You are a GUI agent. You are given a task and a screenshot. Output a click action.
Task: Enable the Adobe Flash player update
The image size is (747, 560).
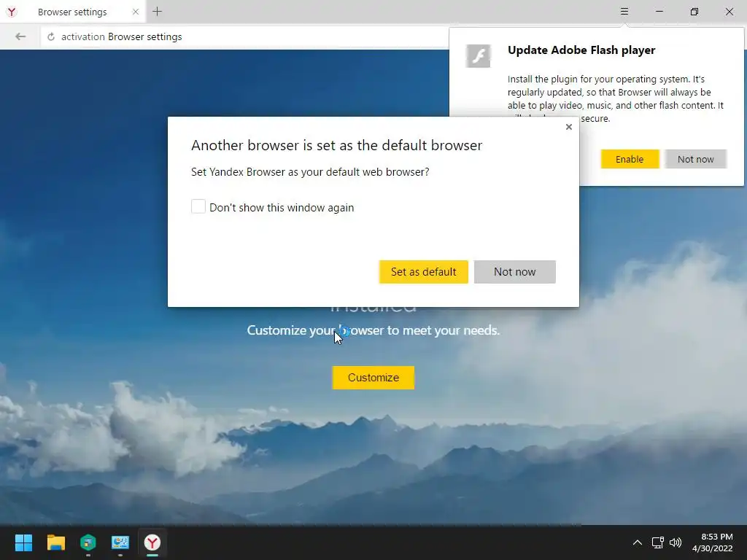click(630, 159)
